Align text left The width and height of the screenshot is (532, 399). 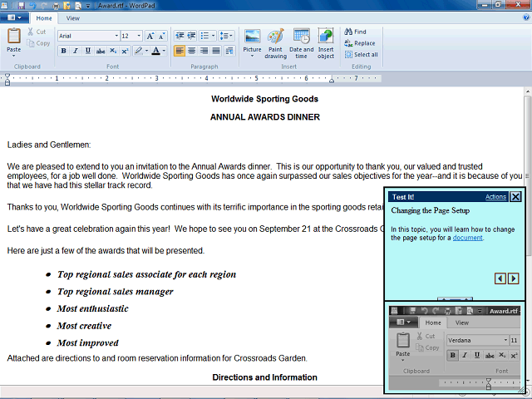coord(180,51)
